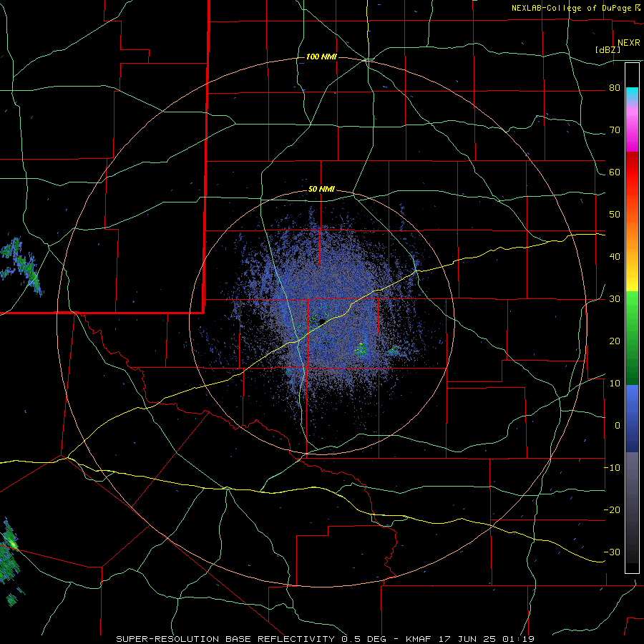Viewport: 644px width, 644px height.
Task: Click the orange segment of the color bar
Action: 632,230
